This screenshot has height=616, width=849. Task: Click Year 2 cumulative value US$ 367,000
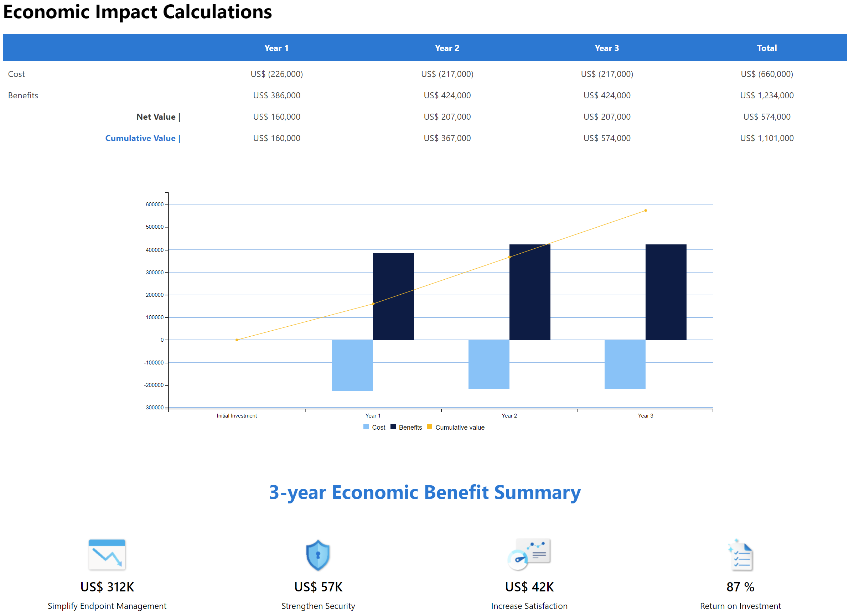coord(447,138)
